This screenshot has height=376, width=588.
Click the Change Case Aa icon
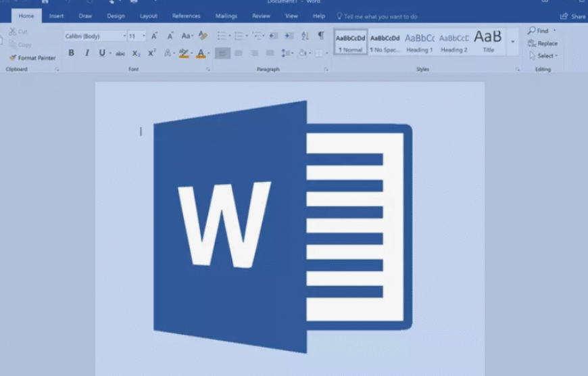click(x=186, y=36)
